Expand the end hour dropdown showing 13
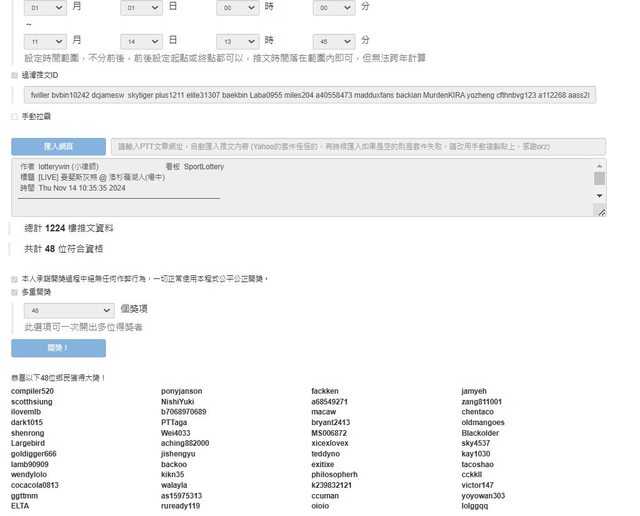The image size is (640, 516). (x=238, y=41)
